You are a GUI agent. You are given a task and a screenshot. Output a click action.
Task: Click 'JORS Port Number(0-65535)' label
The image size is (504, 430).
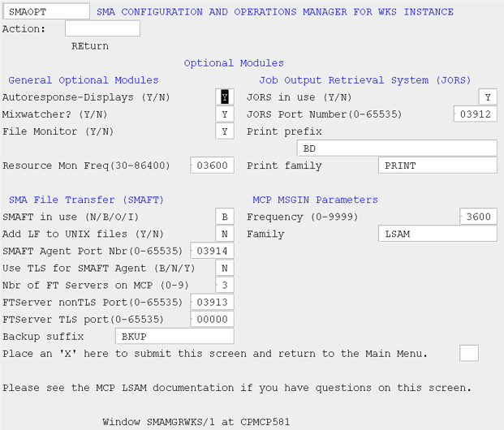(x=325, y=114)
